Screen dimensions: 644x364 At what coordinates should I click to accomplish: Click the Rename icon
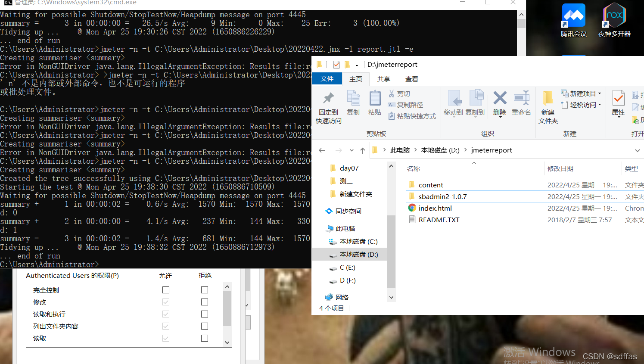click(521, 98)
